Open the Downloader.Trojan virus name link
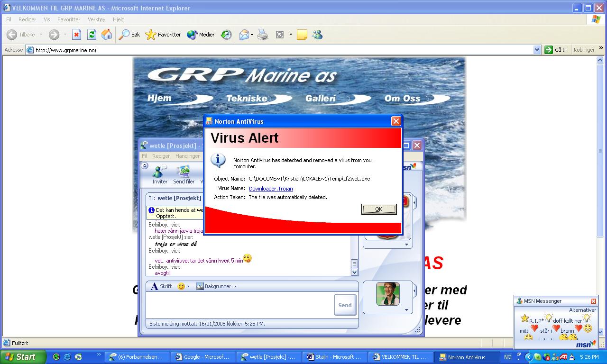Screen dimensions: 607x364 pos(271,189)
